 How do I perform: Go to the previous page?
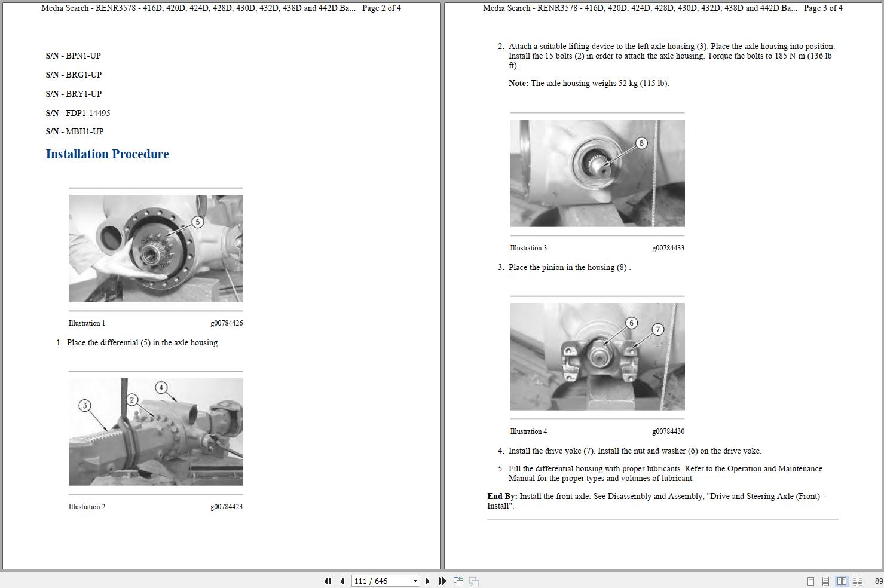[x=341, y=580]
